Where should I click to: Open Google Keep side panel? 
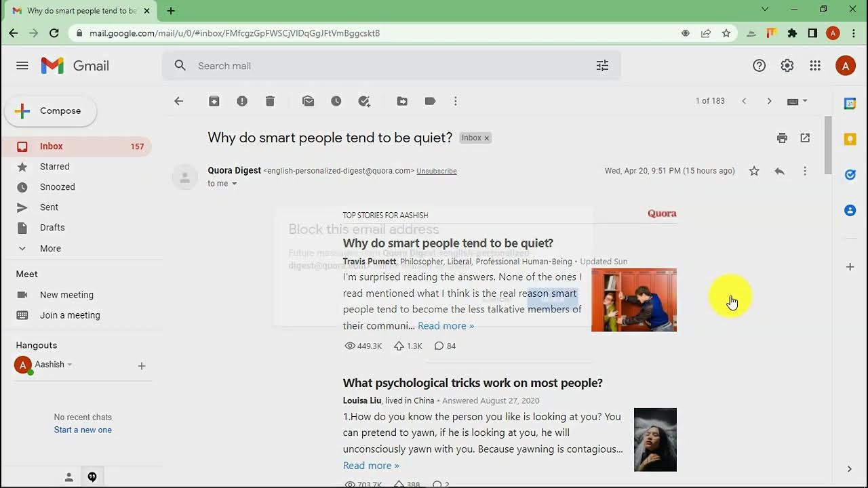coord(850,139)
